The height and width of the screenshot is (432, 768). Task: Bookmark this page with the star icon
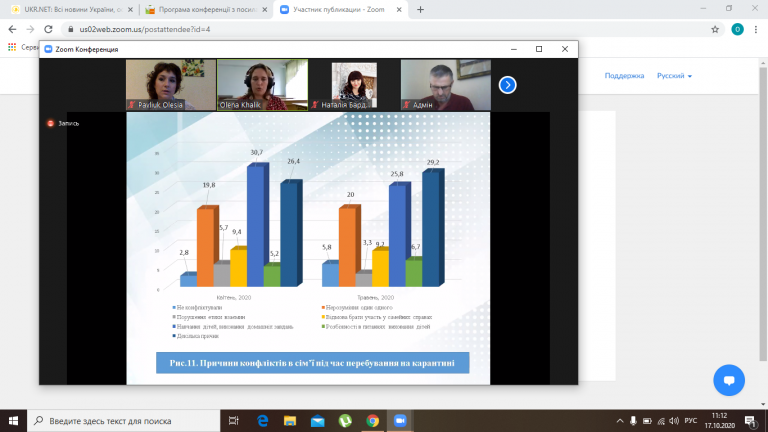click(715, 29)
